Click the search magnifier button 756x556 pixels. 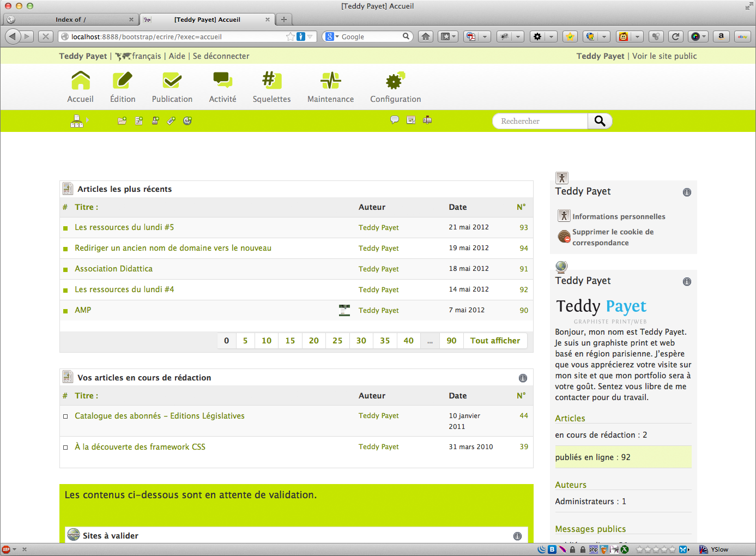[600, 121]
